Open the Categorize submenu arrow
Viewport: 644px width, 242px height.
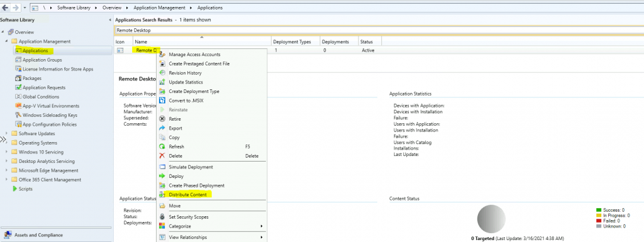(262, 226)
